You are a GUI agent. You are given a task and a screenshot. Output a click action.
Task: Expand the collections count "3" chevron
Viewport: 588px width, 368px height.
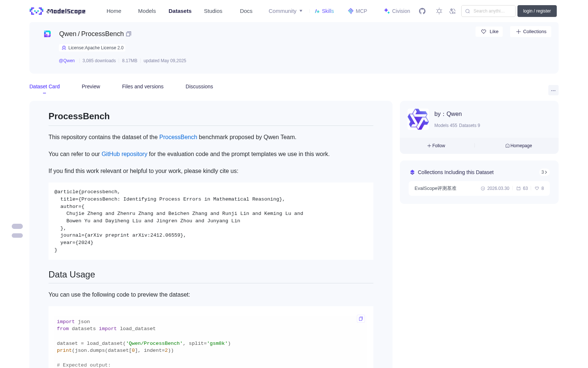click(544, 172)
